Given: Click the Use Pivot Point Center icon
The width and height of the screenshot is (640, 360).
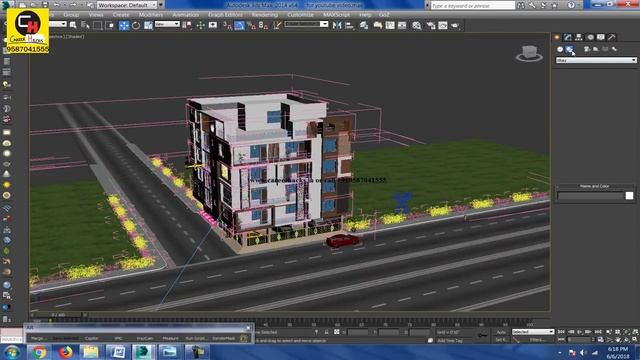Looking at the screenshot, I should [x=187, y=25].
